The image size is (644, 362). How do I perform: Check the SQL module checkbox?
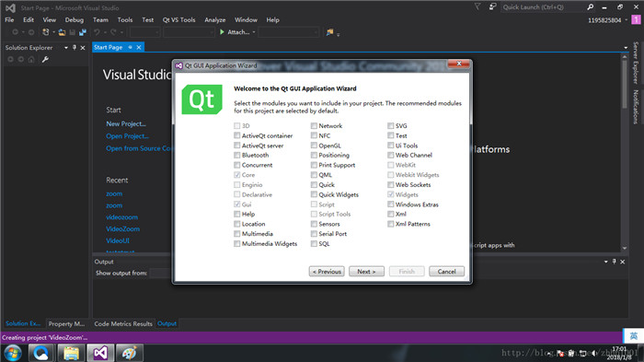tap(314, 243)
